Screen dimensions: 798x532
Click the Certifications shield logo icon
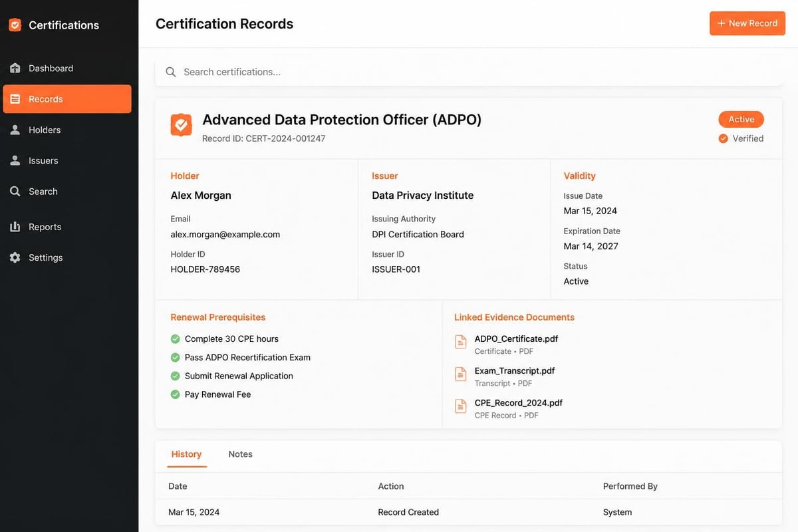point(15,25)
